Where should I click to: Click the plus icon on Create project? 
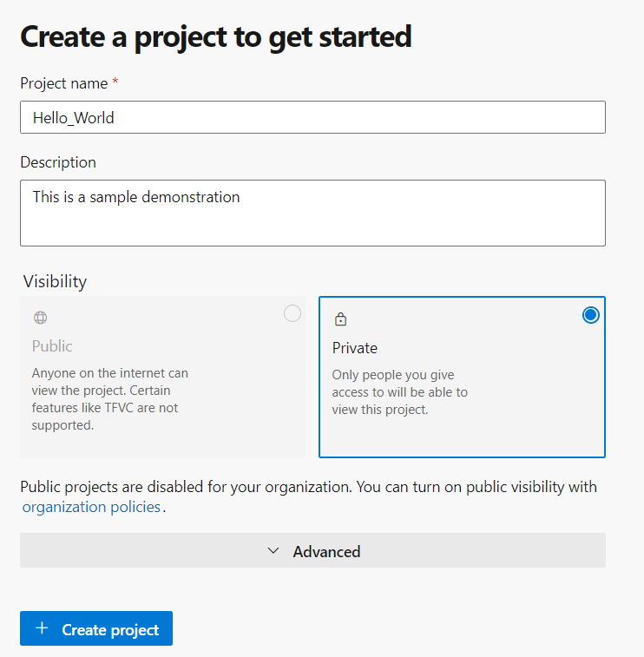[x=41, y=628]
